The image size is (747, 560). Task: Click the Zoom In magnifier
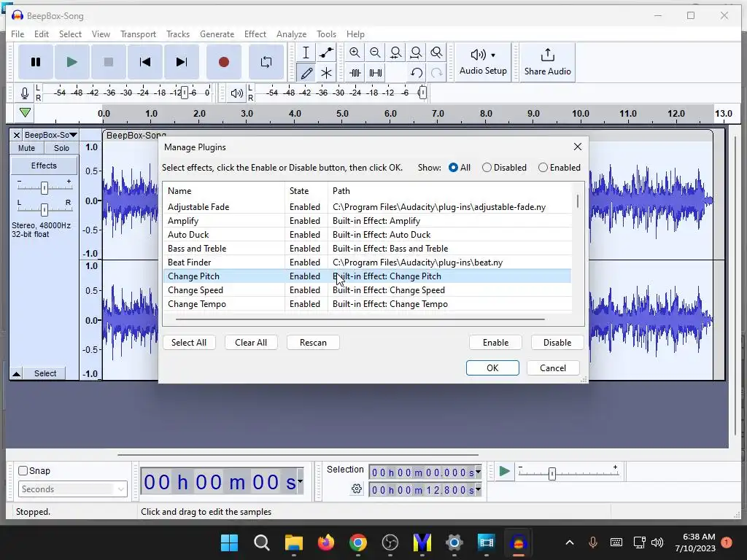355,52
